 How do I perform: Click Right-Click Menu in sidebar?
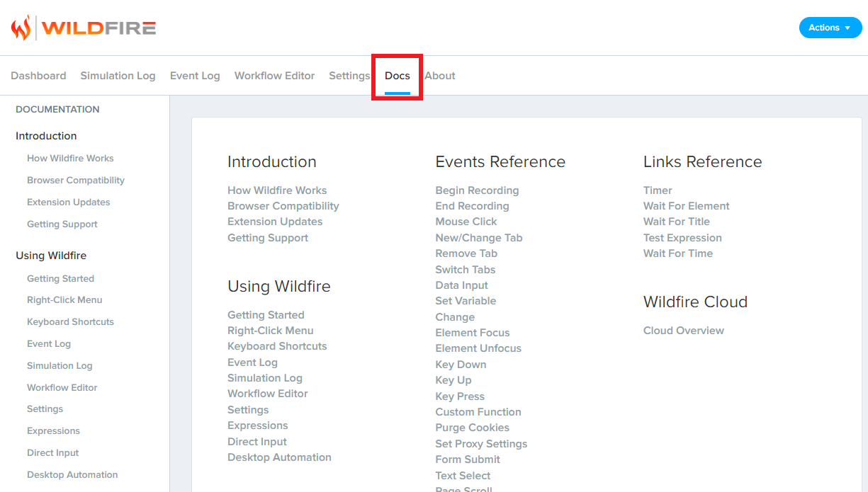tap(64, 300)
